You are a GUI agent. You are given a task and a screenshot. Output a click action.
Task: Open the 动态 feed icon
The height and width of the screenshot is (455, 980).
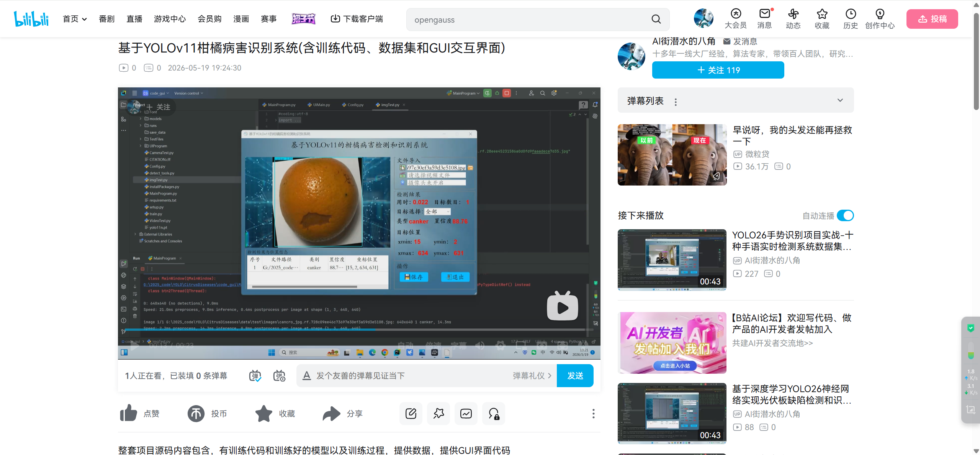tap(793, 19)
